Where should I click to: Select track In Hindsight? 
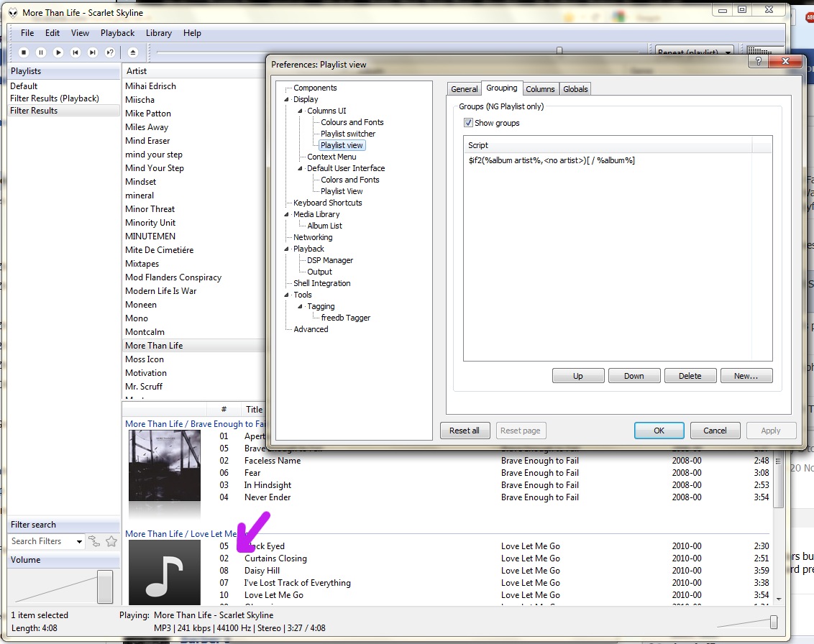(x=268, y=485)
